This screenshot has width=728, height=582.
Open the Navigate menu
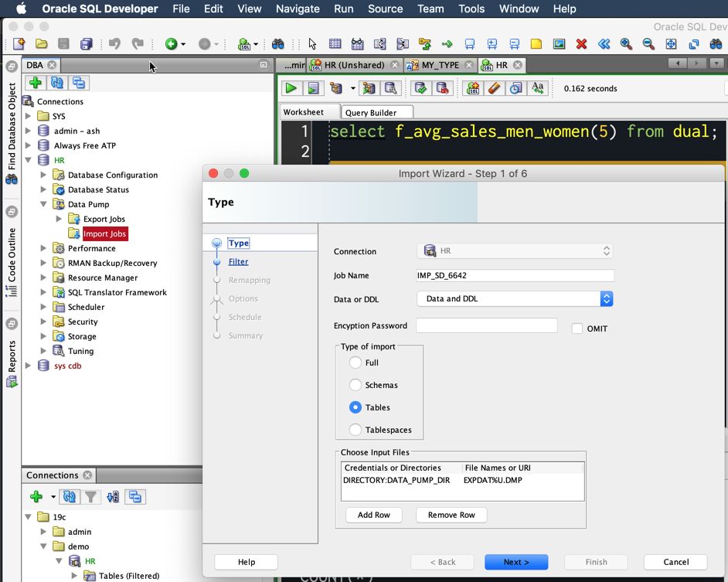click(298, 9)
